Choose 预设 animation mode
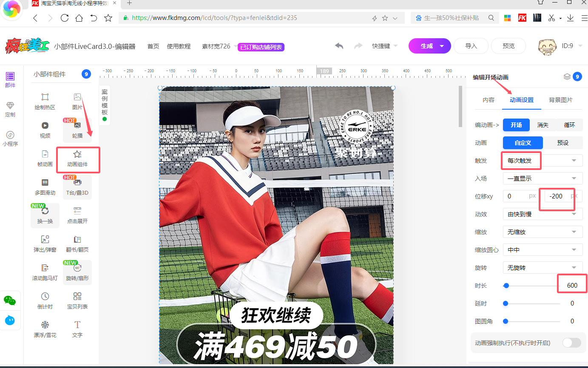This screenshot has height=368, width=588. point(563,143)
